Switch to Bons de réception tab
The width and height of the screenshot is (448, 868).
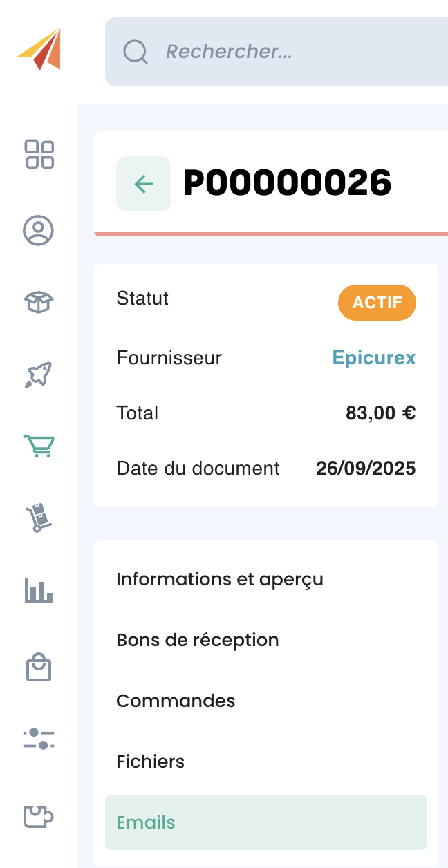pos(198,640)
